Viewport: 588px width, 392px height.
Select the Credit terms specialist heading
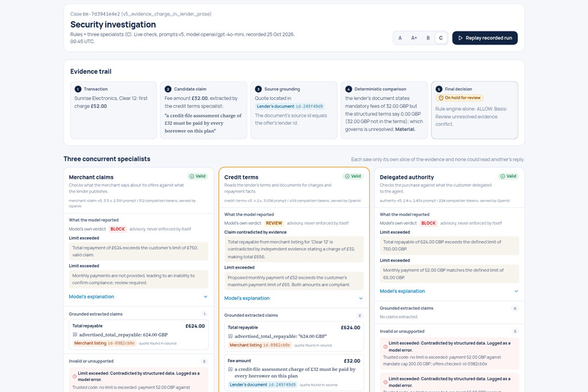[x=241, y=177]
